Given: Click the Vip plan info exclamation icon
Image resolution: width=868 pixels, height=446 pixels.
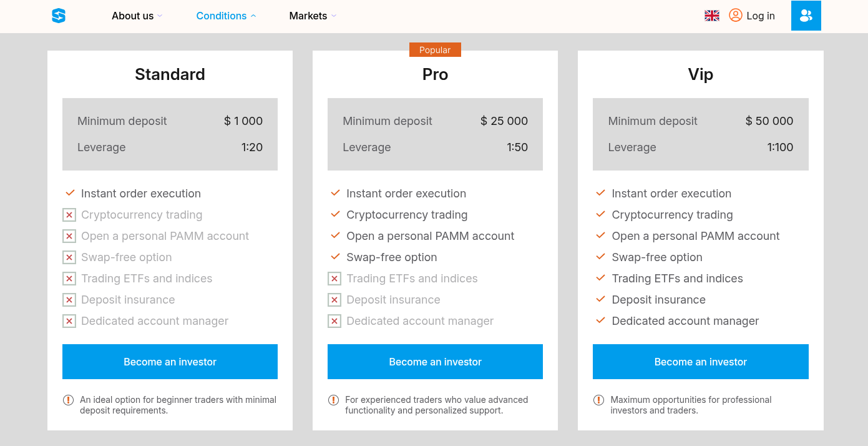Looking at the screenshot, I should tap(599, 400).
